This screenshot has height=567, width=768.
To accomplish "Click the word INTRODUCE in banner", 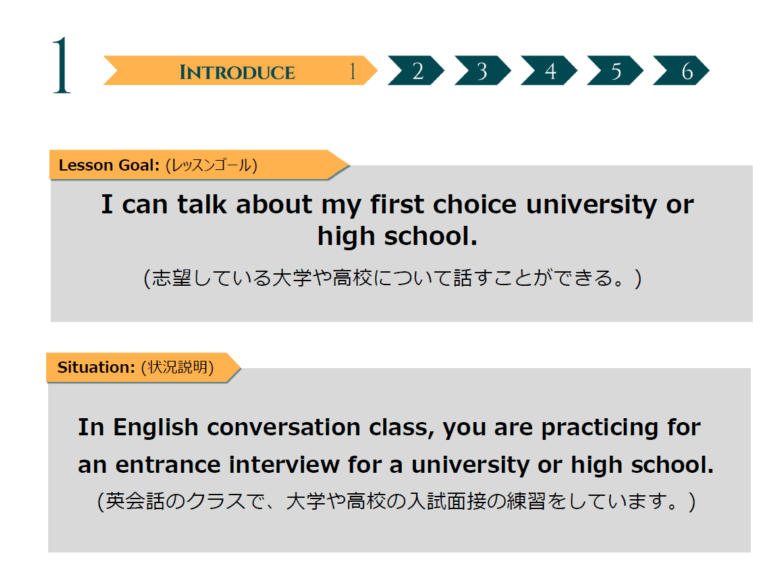I will [237, 72].
